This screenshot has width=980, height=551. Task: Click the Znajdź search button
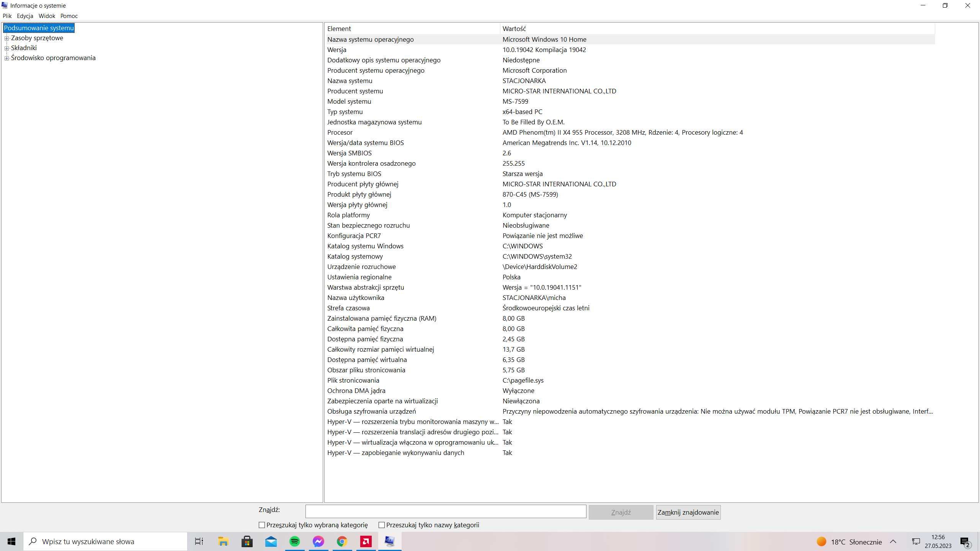(x=621, y=512)
